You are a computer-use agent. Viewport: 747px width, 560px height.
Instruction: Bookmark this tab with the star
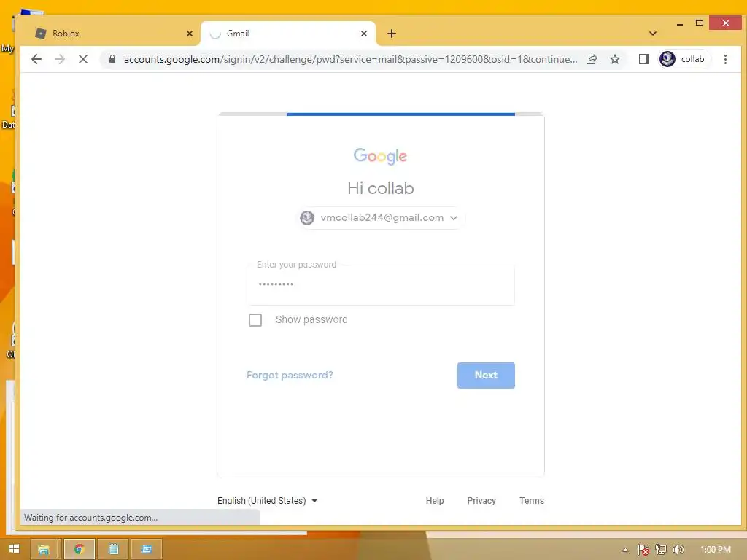(x=615, y=59)
